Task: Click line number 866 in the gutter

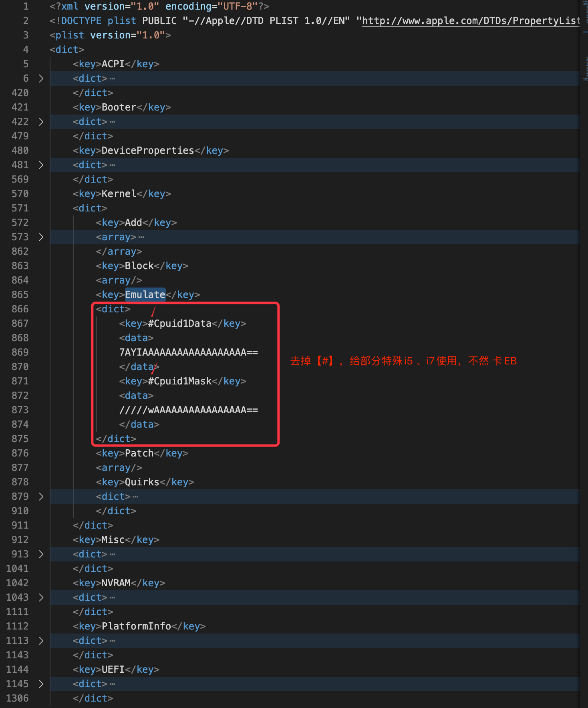Action: coord(20,309)
